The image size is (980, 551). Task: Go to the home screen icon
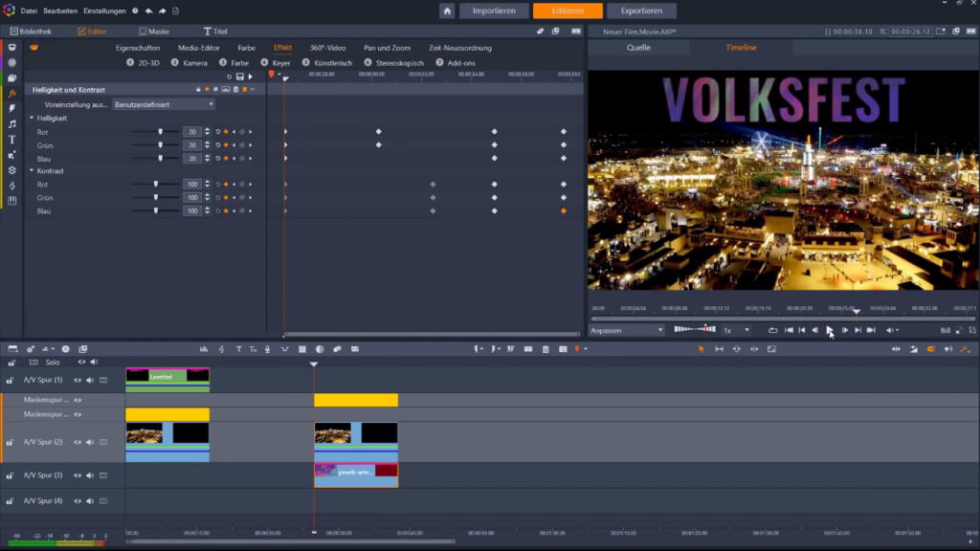click(x=447, y=11)
